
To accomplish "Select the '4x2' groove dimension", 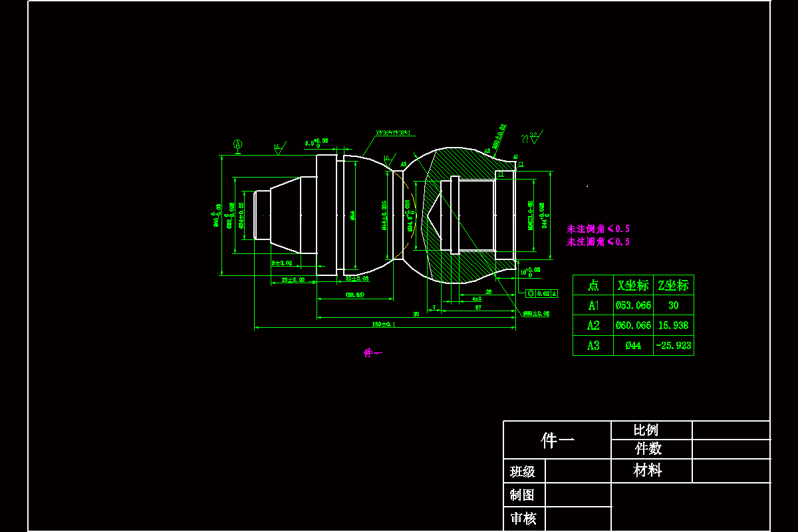I will click(477, 299).
